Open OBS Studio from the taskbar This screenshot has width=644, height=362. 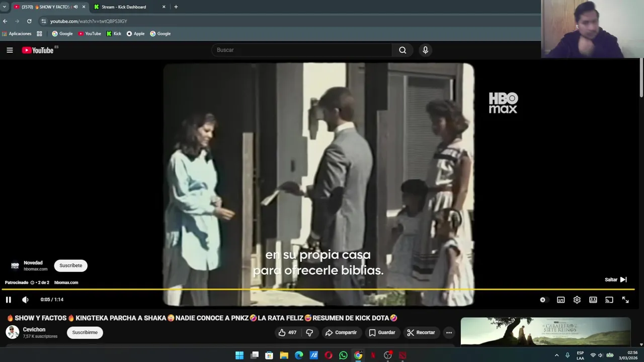pos(388,355)
